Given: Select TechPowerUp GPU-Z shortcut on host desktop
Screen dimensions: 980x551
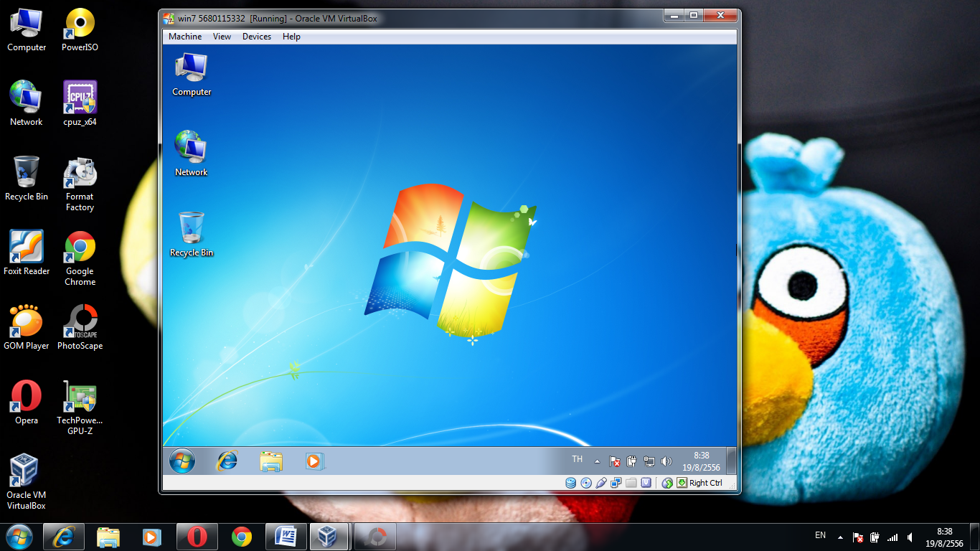Looking at the screenshot, I should 80,408.
